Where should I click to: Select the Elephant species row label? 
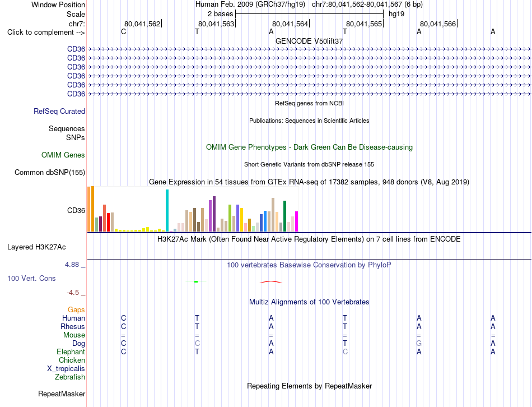(71, 351)
